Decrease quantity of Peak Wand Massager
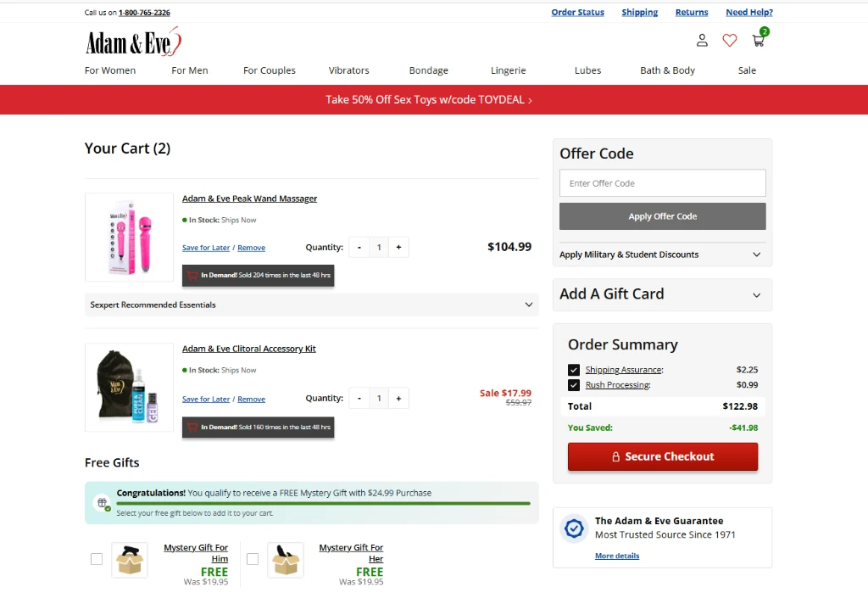 tap(359, 247)
